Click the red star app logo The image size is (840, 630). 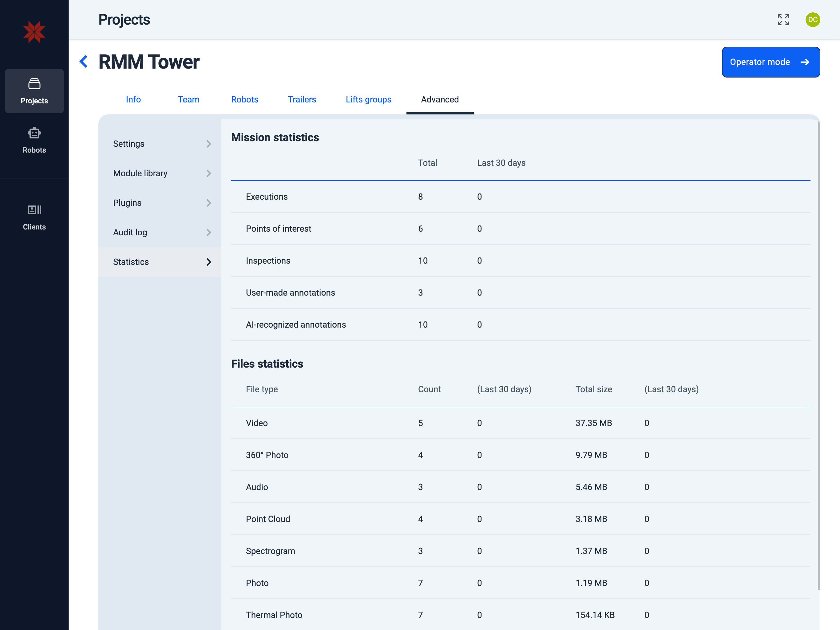click(x=34, y=32)
